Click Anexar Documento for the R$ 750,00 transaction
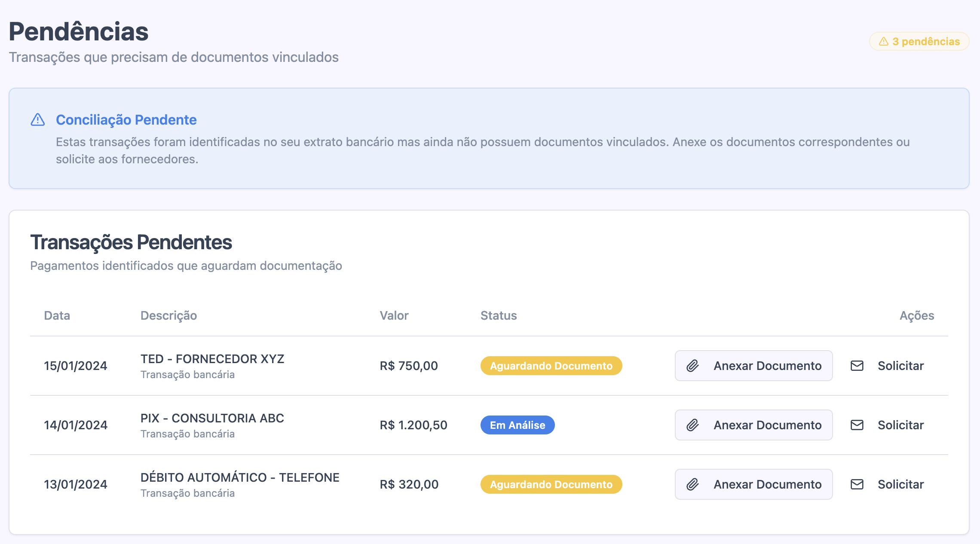Viewport: 980px width, 544px height. click(753, 366)
